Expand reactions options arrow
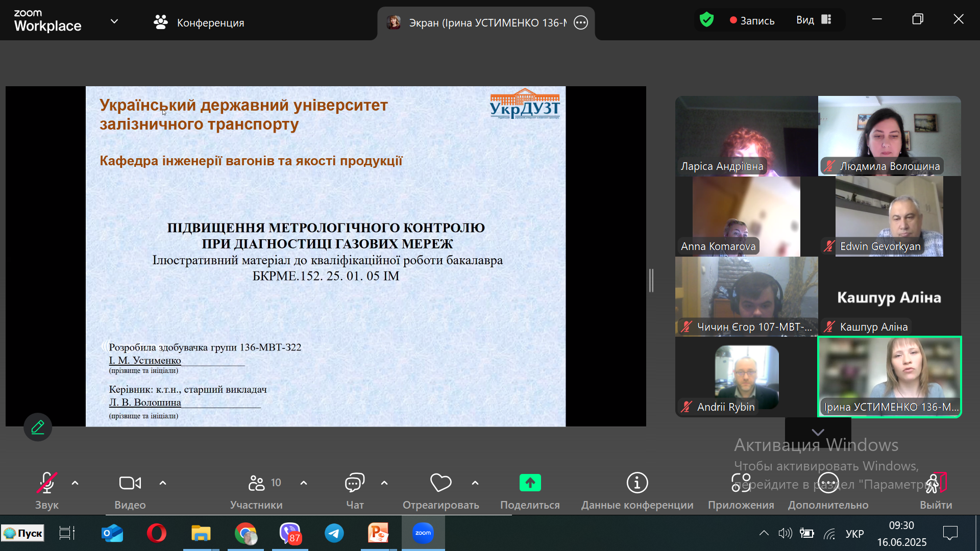 coord(475,483)
